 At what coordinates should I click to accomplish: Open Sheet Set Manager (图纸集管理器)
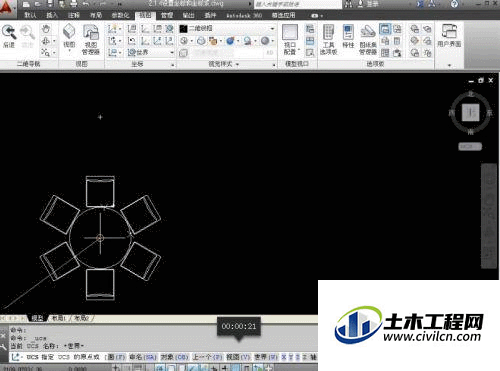[368, 39]
